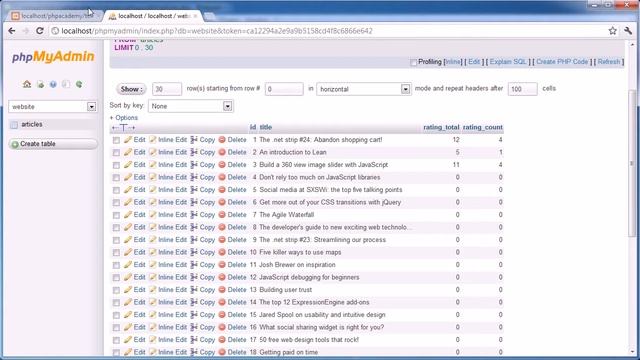Tick checkbox for row 9 .net strip #23
This screenshot has width=640, height=360.
point(116,240)
